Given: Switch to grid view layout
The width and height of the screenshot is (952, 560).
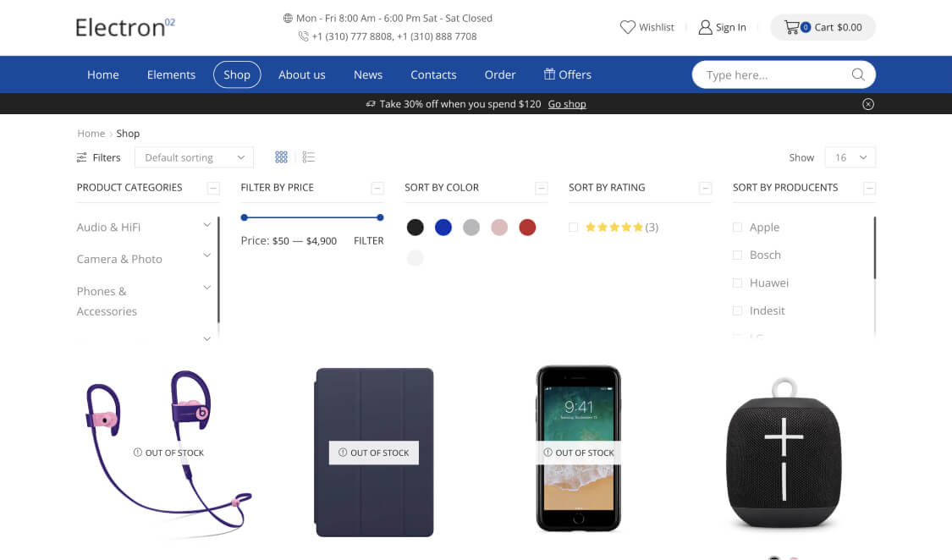Looking at the screenshot, I should 281,157.
